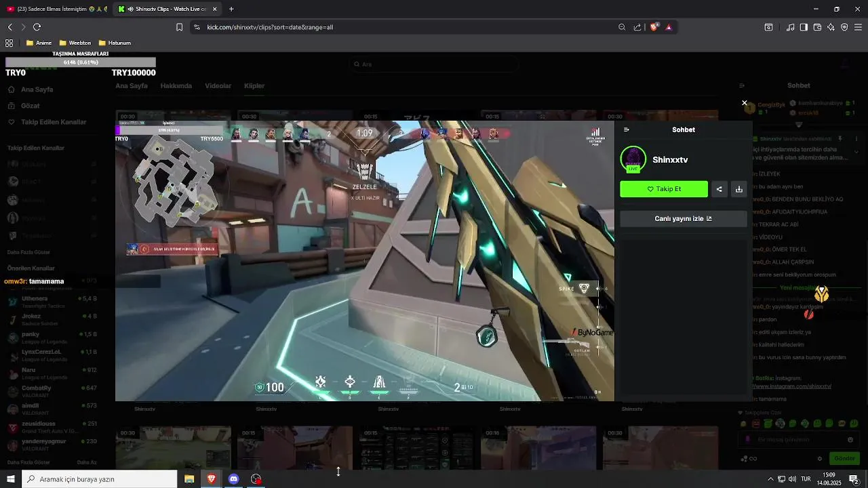Collapse the Sohbet panel in the clip viewer
The height and width of the screenshot is (488, 868).
pyautogui.click(x=627, y=129)
